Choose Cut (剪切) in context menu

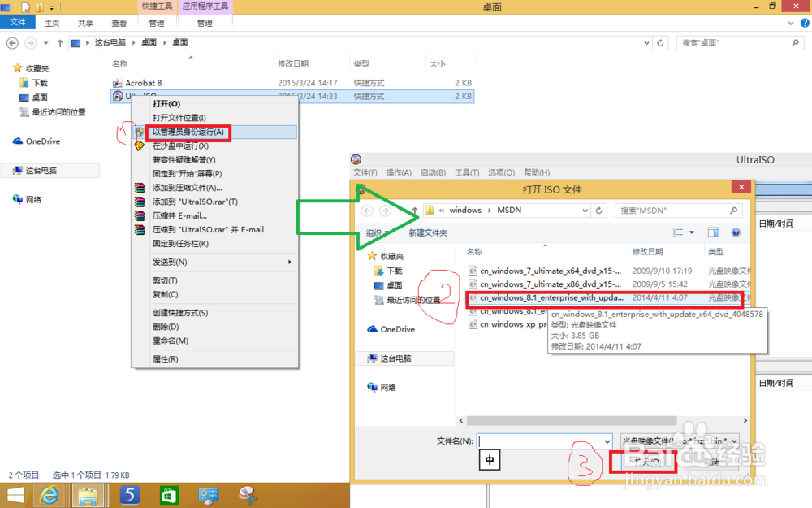[165, 280]
